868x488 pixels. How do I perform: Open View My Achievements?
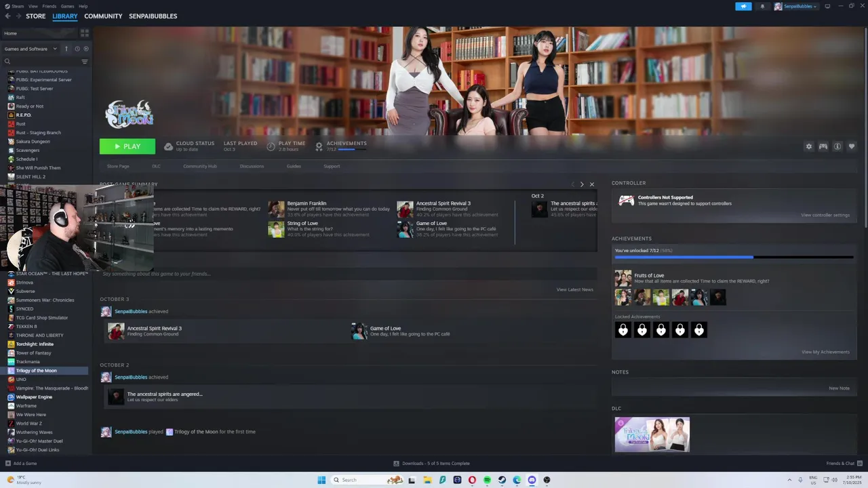825,352
